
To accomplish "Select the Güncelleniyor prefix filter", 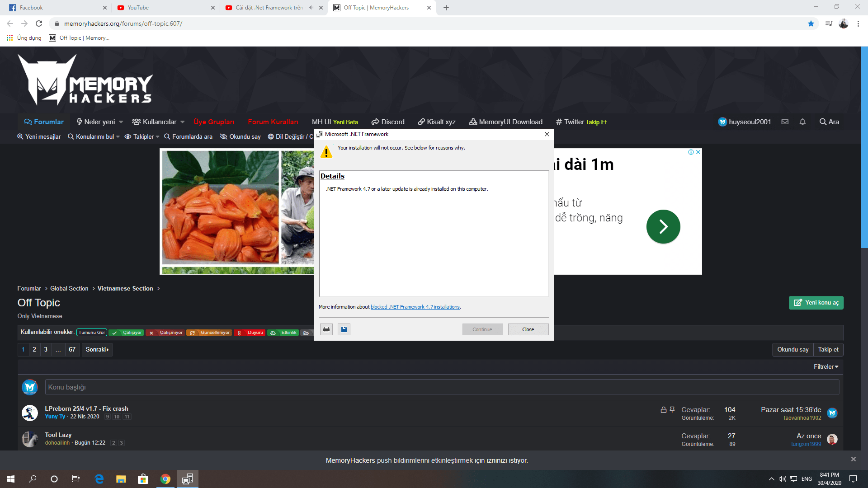I will (x=209, y=333).
